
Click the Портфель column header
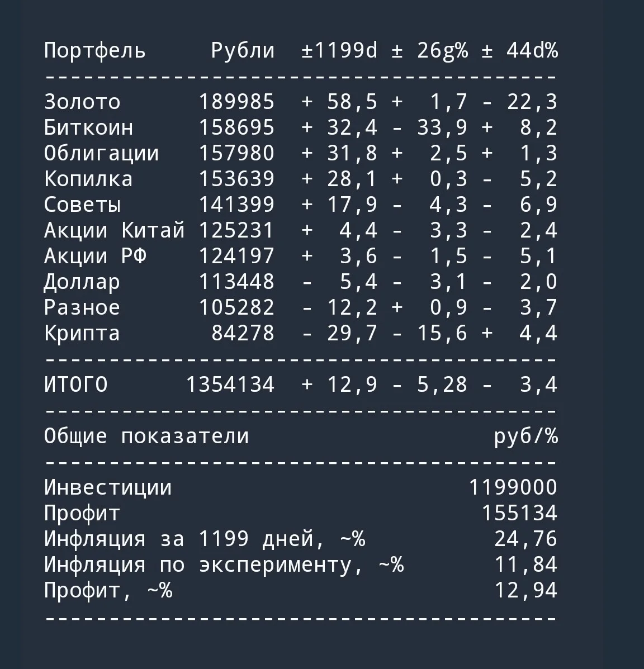[x=94, y=51]
